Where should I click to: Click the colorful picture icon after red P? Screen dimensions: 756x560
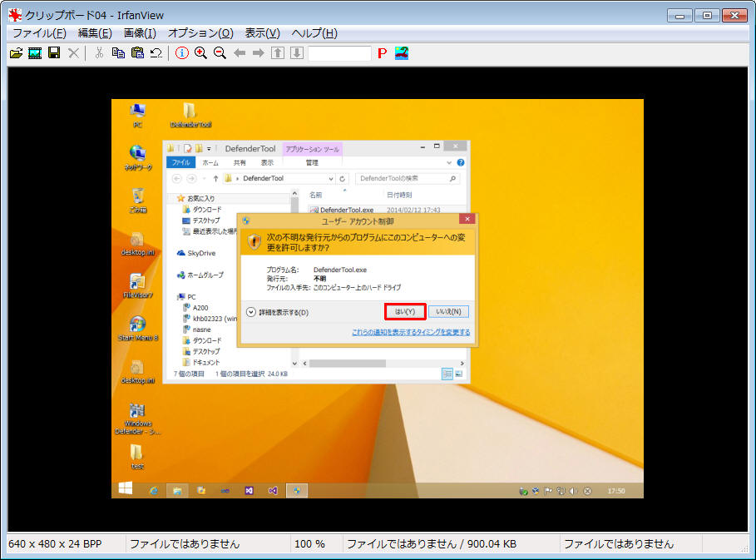click(x=402, y=53)
